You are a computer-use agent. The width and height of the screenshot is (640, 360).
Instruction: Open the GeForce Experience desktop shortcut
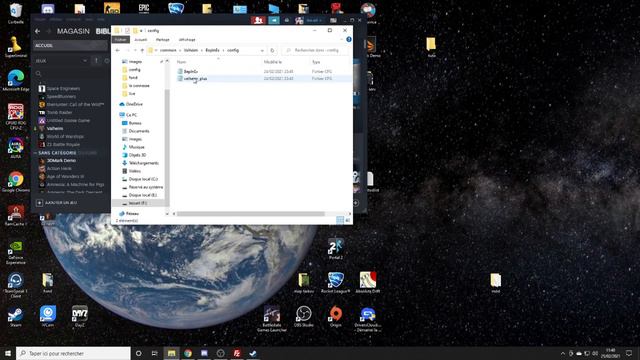(16, 252)
